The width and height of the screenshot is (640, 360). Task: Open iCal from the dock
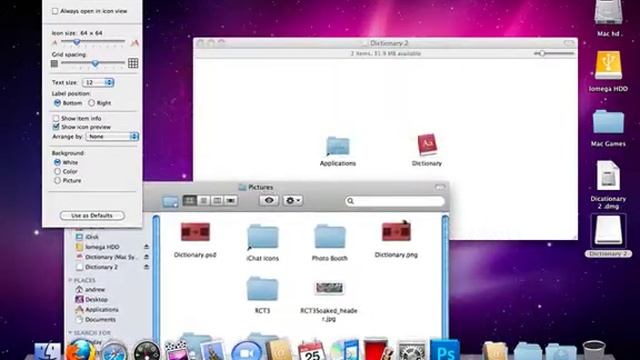pyautogui.click(x=312, y=351)
